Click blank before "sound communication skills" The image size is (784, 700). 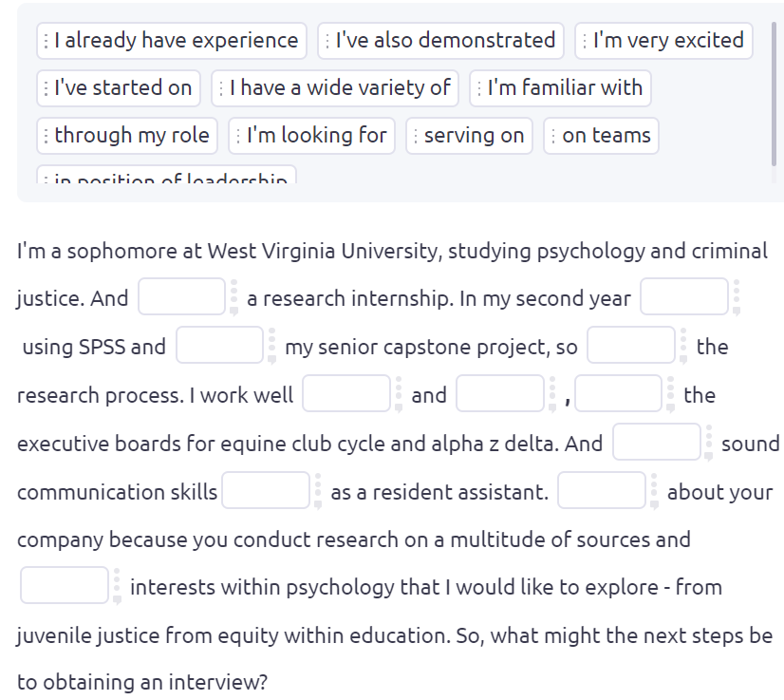(x=656, y=443)
